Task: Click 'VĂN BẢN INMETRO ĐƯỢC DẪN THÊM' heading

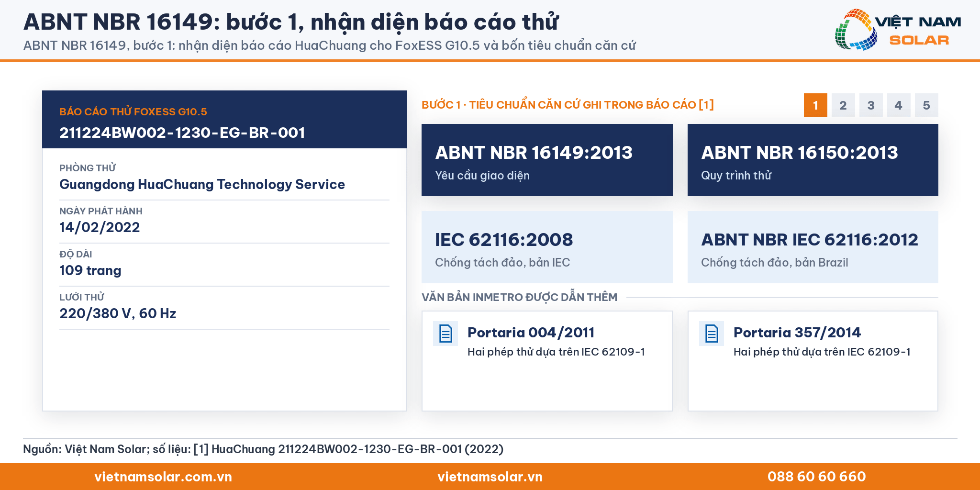Action: (519, 297)
